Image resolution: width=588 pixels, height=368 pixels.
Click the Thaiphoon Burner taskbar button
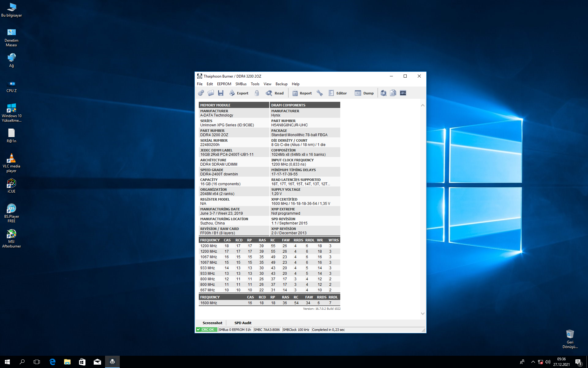click(x=112, y=362)
